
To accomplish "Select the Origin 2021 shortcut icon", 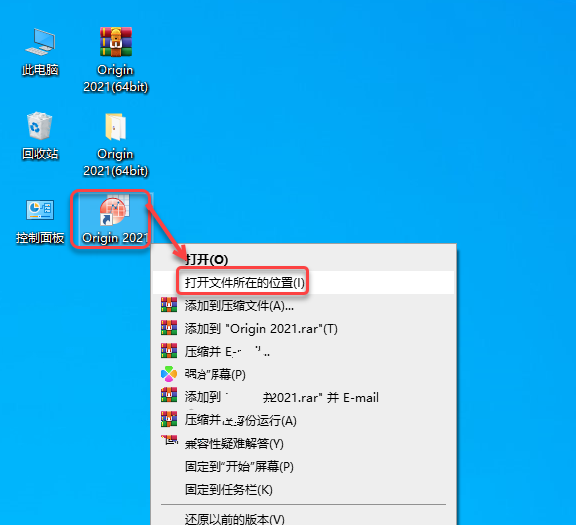I will click(x=114, y=220).
